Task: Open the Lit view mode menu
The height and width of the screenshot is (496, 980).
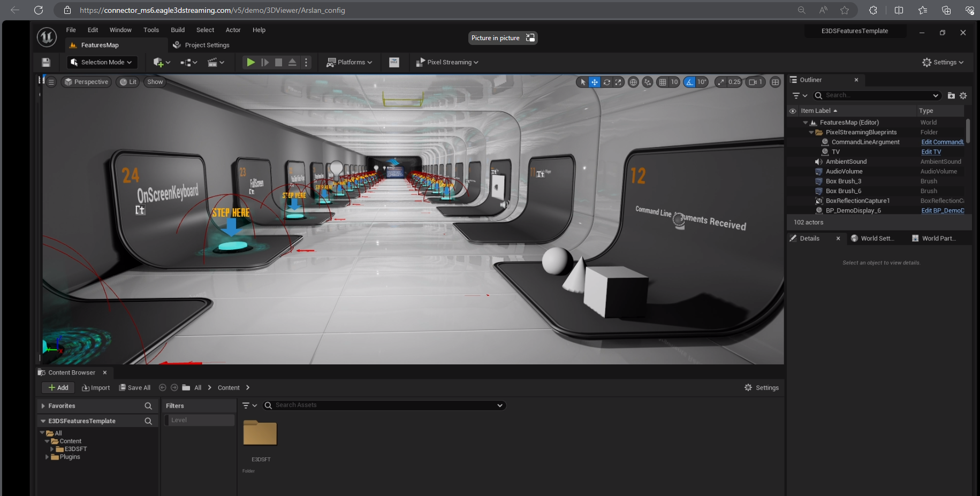Action: [x=128, y=82]
